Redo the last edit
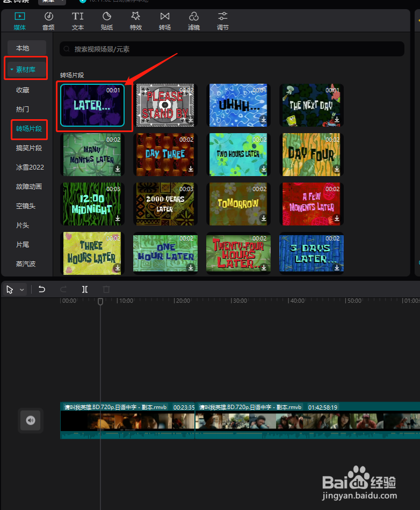The height and width of the screenshot is (510, 420). pyautogui.click(x=63, y=289)
